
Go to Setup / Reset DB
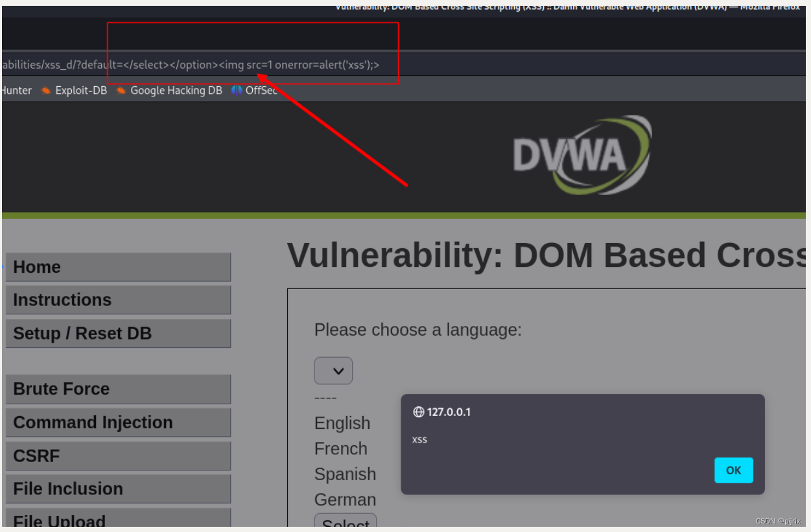click(118, 333)
